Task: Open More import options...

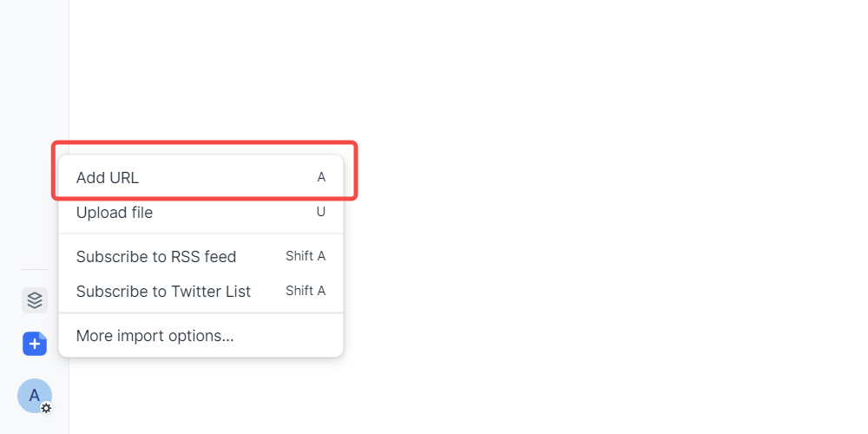Action: pos(155,335)
